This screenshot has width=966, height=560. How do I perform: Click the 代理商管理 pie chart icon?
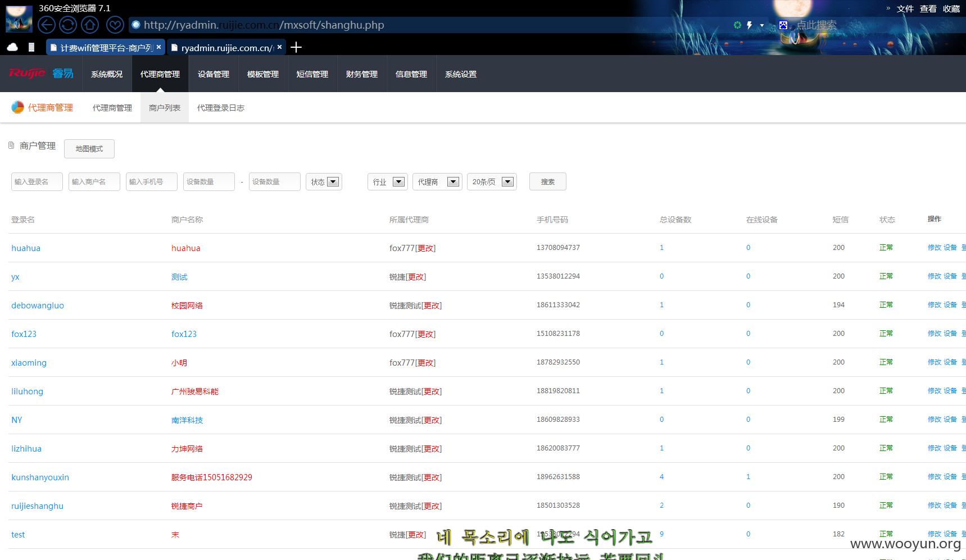(17, 107)
